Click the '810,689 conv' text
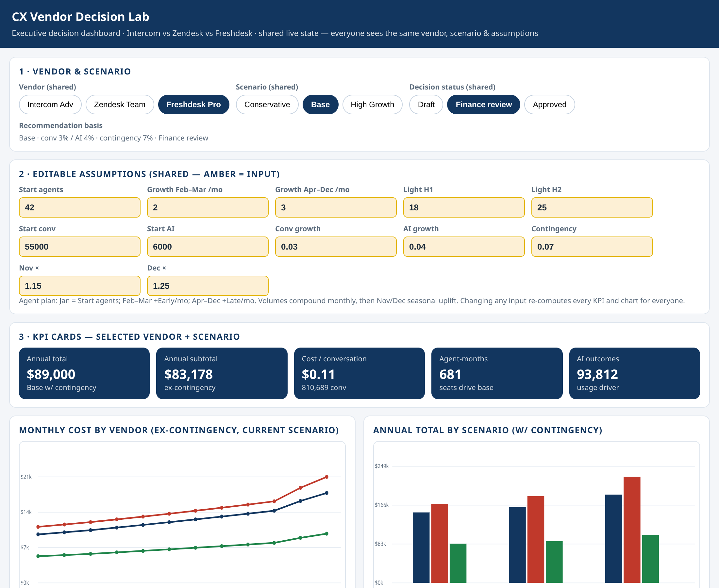 (x=324, y=387)
